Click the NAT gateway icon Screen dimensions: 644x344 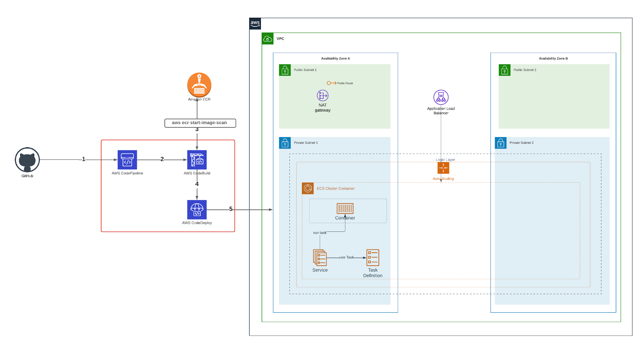click(x=323, y=95)
